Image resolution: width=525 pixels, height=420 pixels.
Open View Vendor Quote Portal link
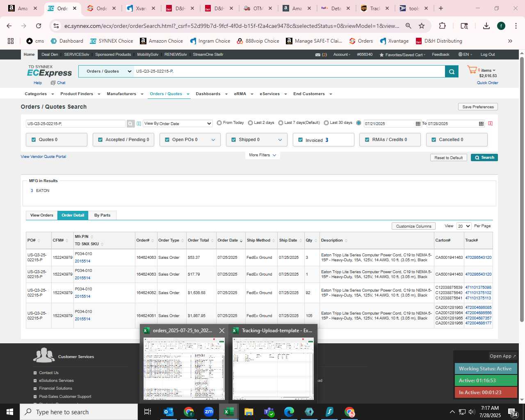coord(43,157)
